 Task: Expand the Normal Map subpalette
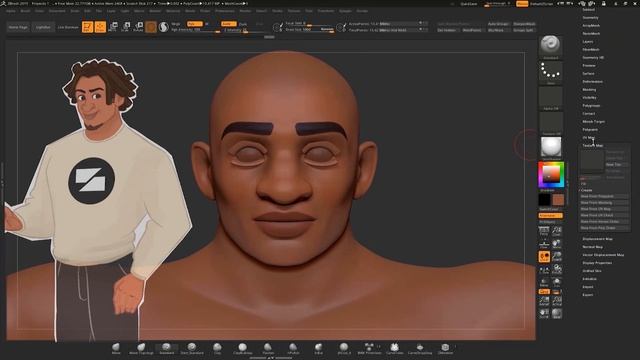[593, 247]
